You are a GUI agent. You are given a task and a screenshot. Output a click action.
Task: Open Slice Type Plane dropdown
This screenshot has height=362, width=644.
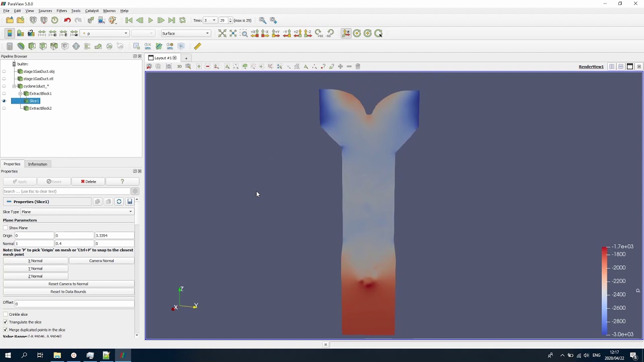77,212
